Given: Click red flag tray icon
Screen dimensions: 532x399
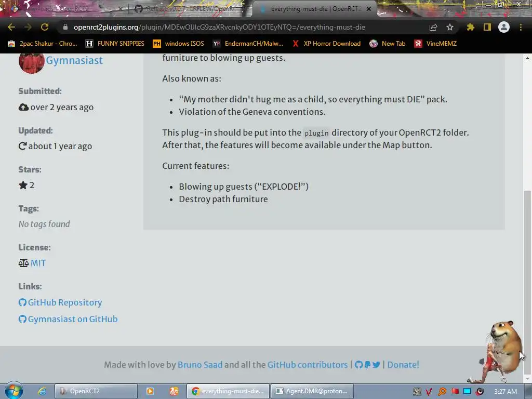Looking at the screenshot, I should pos(455,392).
